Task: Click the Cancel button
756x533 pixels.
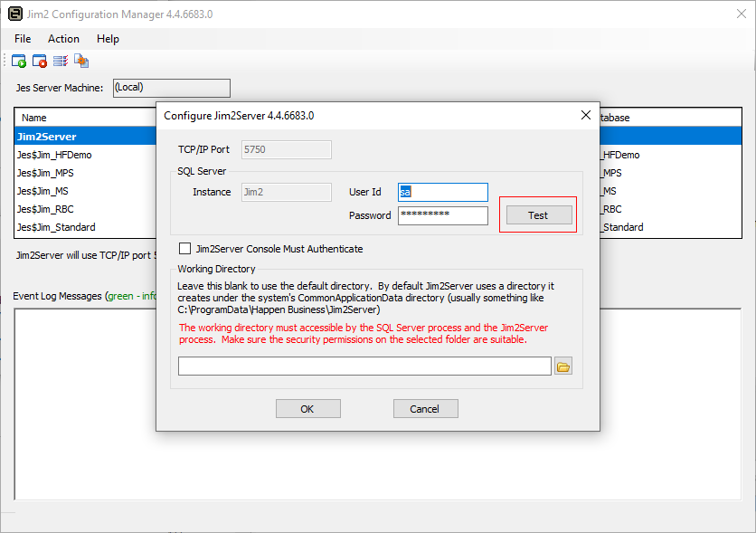Action: [x=426, y=408]
